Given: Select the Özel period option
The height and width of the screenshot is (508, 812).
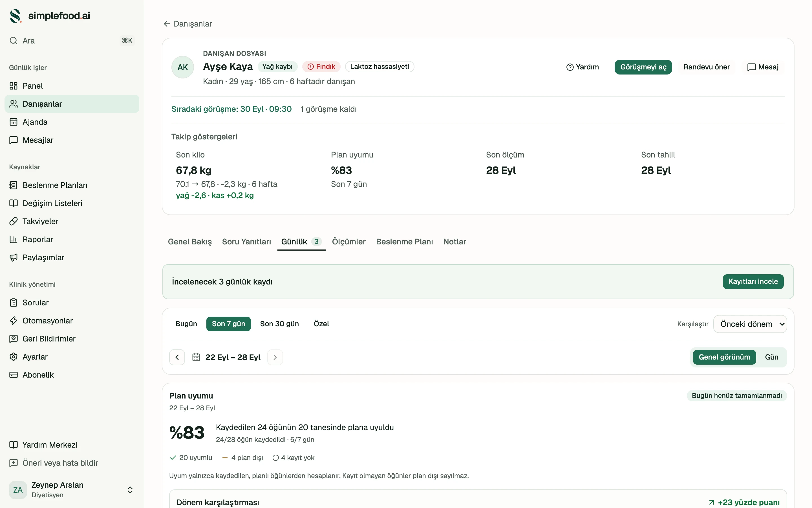Looking at the screenshot, I should pos(321,324).
